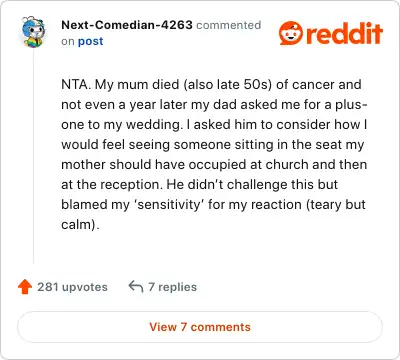The image size is (400, 360).
Task: Click the orange upvote arrow icon
Action: (25, 287)
